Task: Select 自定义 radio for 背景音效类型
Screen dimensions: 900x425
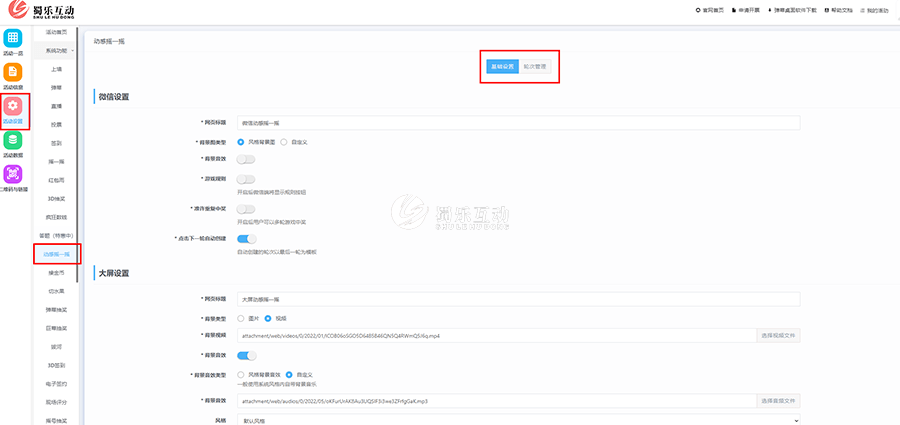Action: [x=289, y=374]
